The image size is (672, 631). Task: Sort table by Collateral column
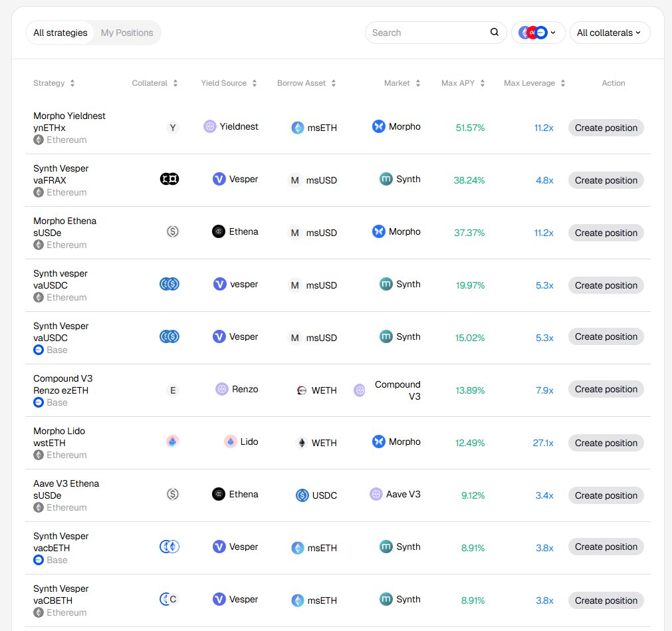[x=155, y=83]
